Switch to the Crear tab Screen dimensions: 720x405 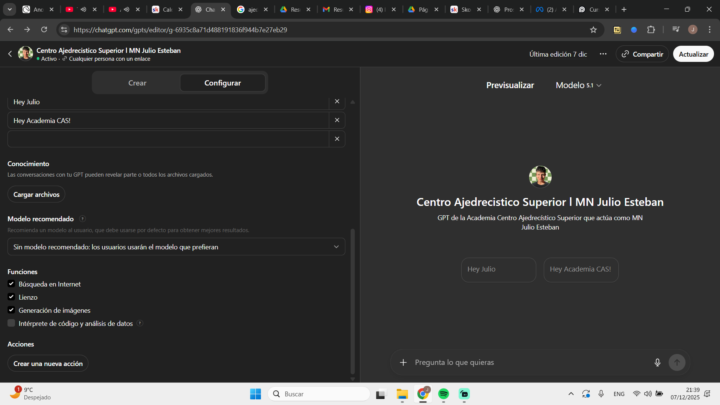tap(137, 83)
